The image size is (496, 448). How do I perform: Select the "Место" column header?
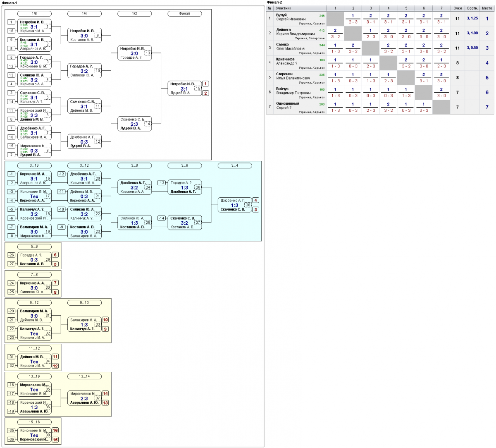(487, 8)
